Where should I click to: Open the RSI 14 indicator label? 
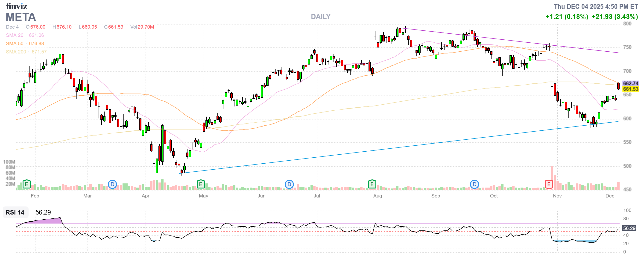[x=15, y=212]
